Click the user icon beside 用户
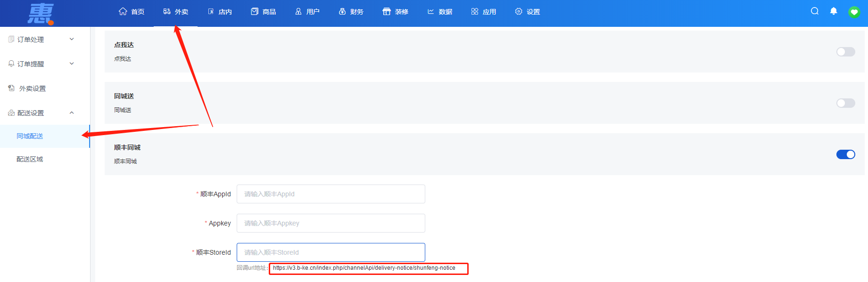 tap(298, 11)
